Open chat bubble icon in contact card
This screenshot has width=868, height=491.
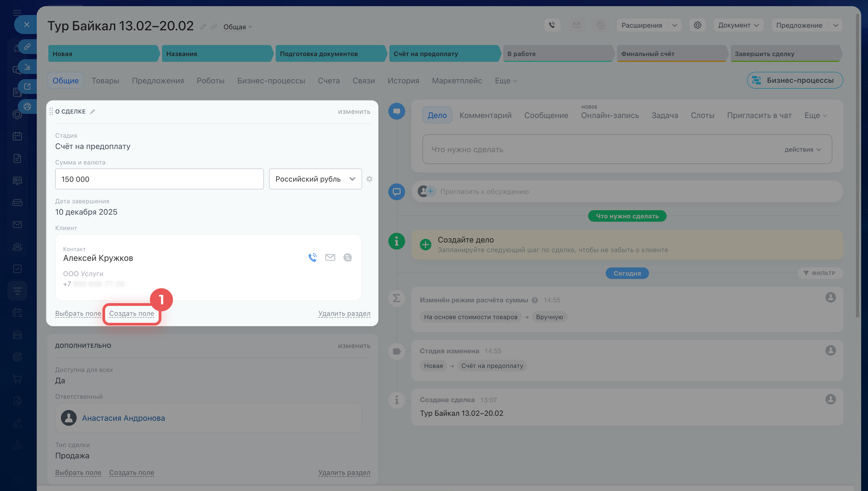tap(347, 258)
